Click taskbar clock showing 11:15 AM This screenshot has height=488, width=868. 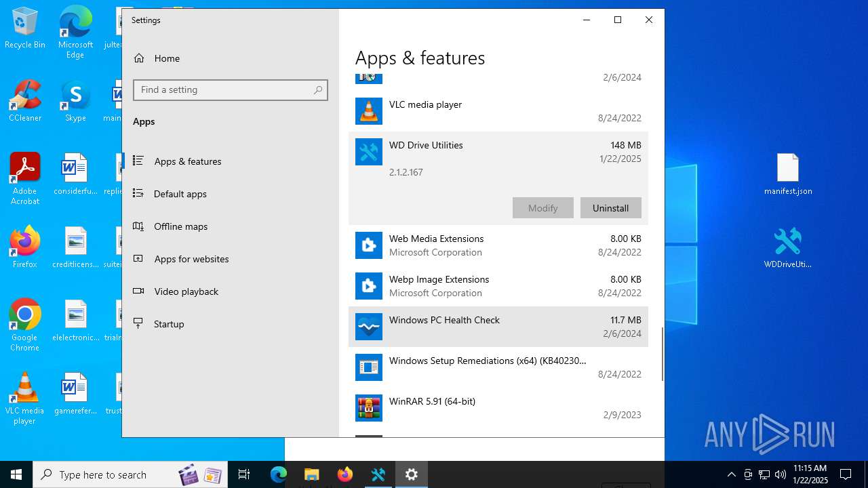810,474
